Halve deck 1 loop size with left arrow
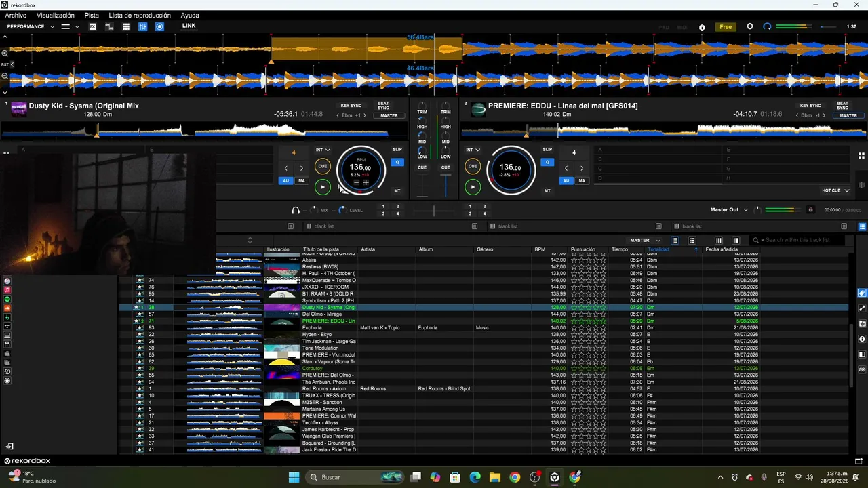Image resolution: width=868 pixels, height=488 pixels. [x=286, y=168]
